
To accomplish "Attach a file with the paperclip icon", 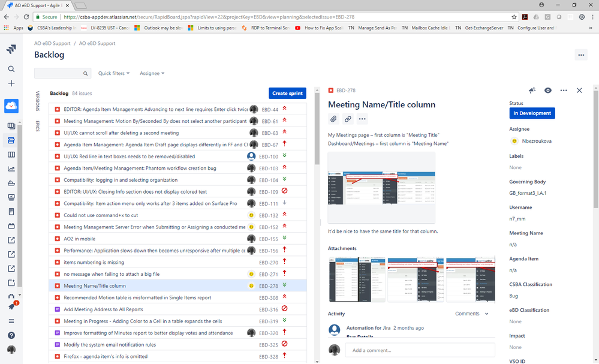I will click(x=334, y=119).
